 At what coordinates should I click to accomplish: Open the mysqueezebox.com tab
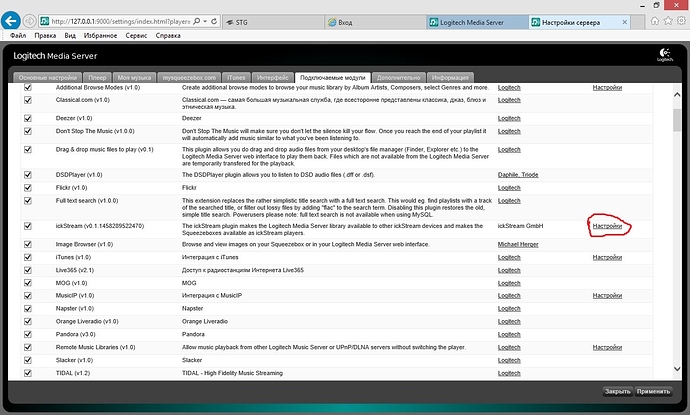pyautogui.click(x=189, y=77)
